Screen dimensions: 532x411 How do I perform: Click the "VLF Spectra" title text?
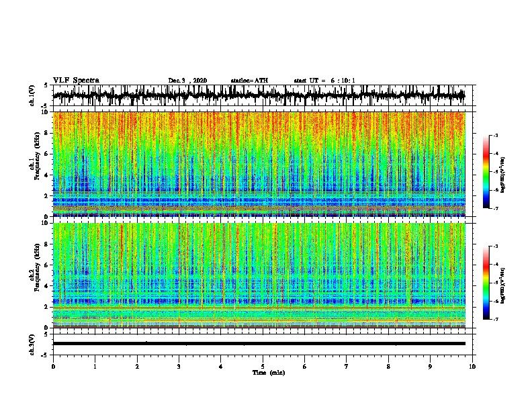click(x=76, y=81)
